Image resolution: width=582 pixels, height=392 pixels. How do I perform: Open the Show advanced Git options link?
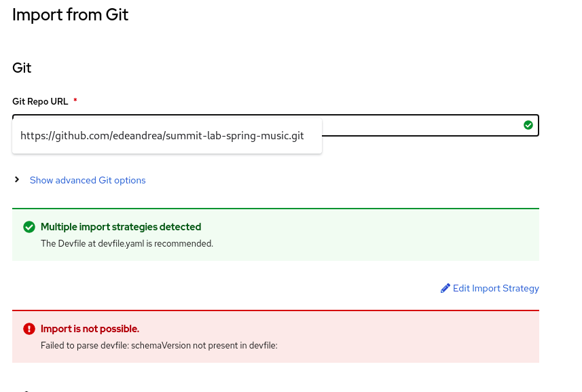[88, 180]
